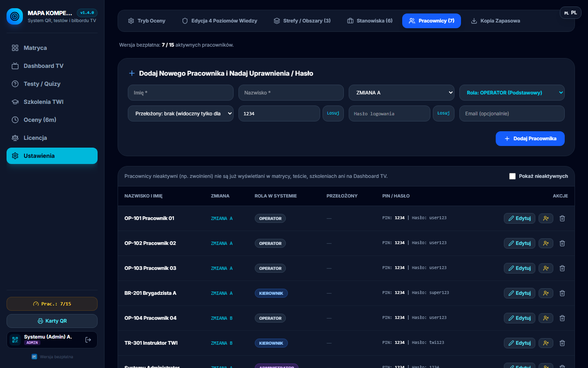Open the Kopia Zapasowa tab

click(496, 21)
